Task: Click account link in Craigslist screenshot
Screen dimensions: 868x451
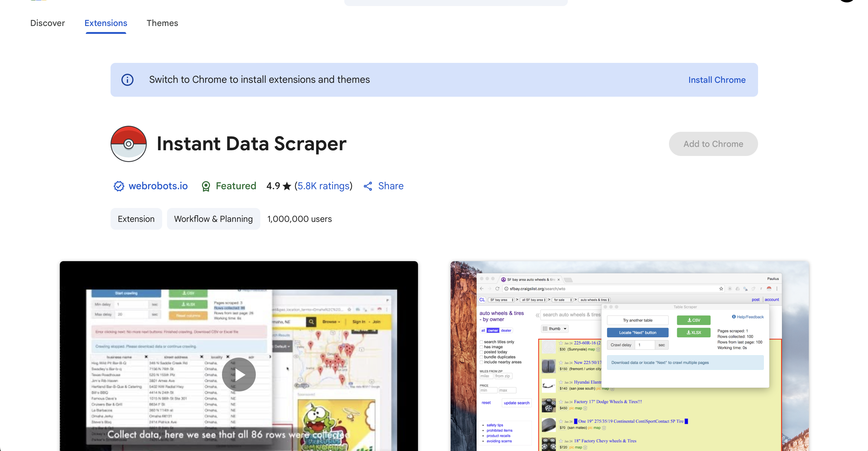Action: pos(772,300)
